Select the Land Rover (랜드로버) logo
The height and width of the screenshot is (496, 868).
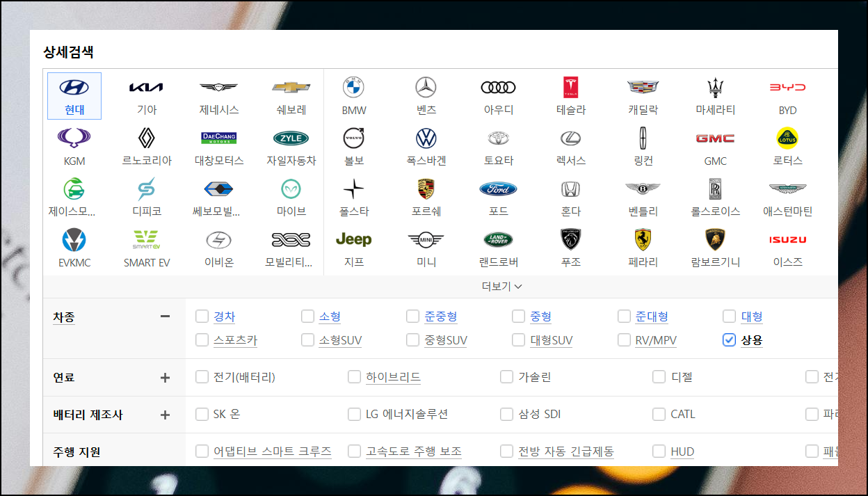click(499, 240)
